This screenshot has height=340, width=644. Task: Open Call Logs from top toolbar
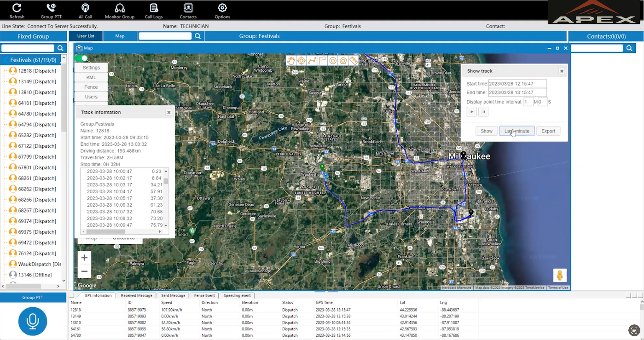click(154, 11)
